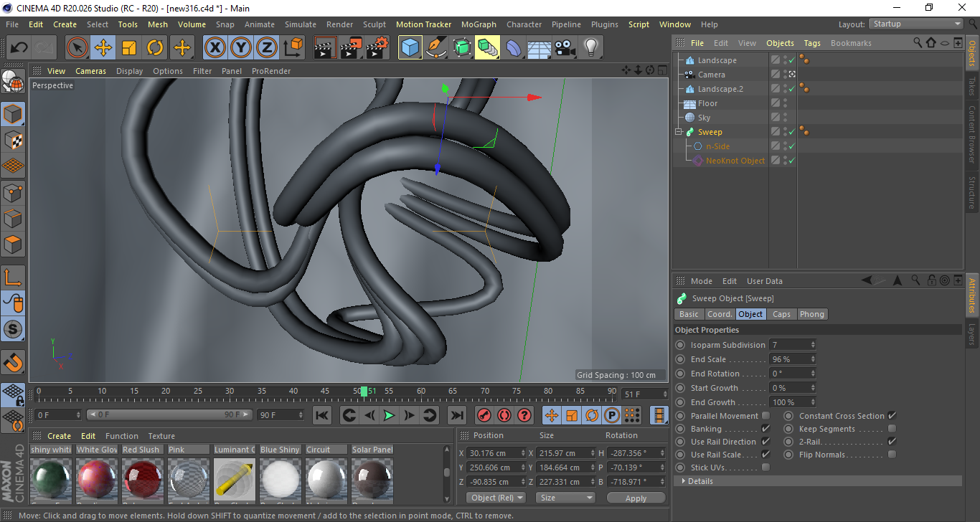
Task: Open the deformer objects icon
Action: click(514, 48)
